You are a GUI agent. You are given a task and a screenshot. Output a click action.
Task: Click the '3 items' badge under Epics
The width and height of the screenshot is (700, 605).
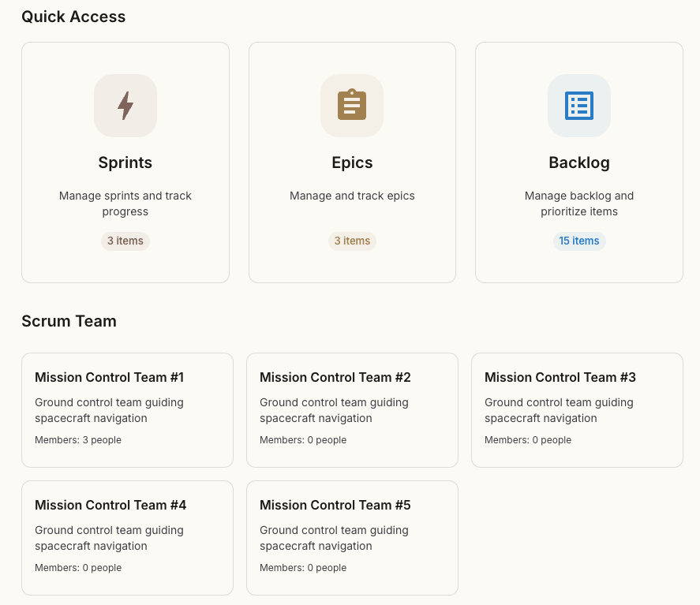[x=352, y=241]
